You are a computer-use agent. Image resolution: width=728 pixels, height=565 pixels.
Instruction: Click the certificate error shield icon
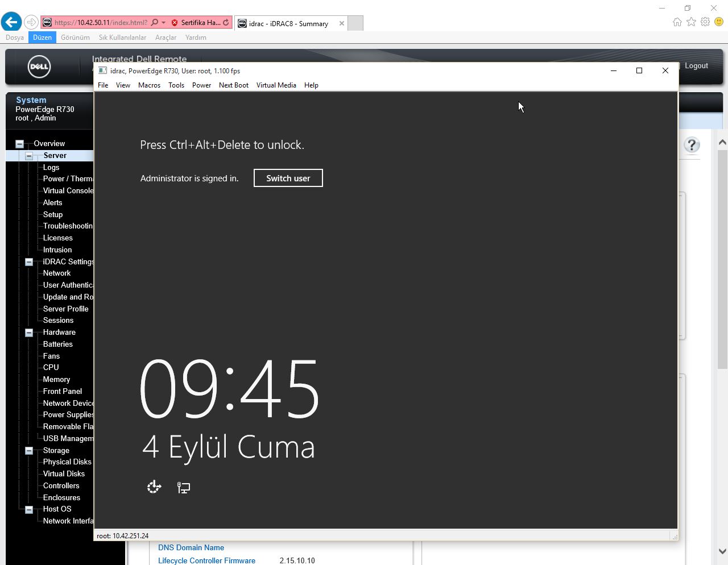(174, 23)
